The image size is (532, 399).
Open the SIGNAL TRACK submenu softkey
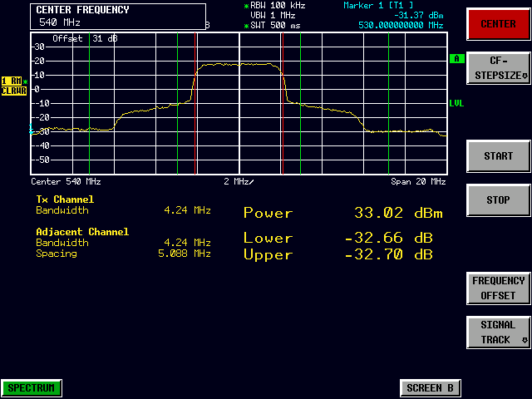[498, 332]
